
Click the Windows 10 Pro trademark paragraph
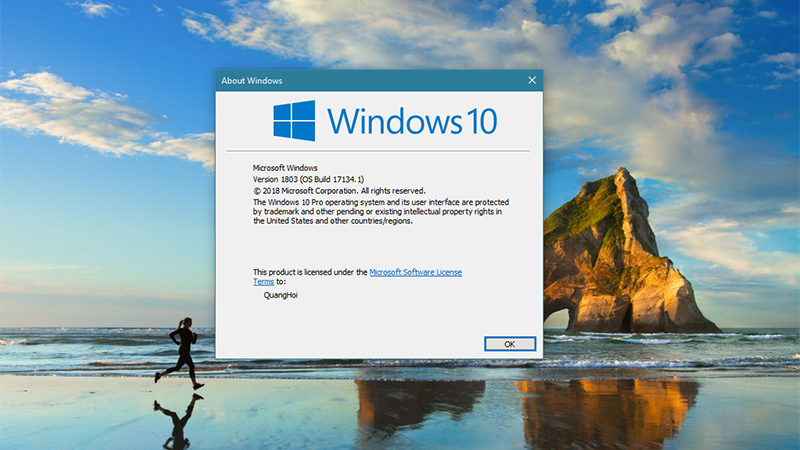[x=381, y=211]
